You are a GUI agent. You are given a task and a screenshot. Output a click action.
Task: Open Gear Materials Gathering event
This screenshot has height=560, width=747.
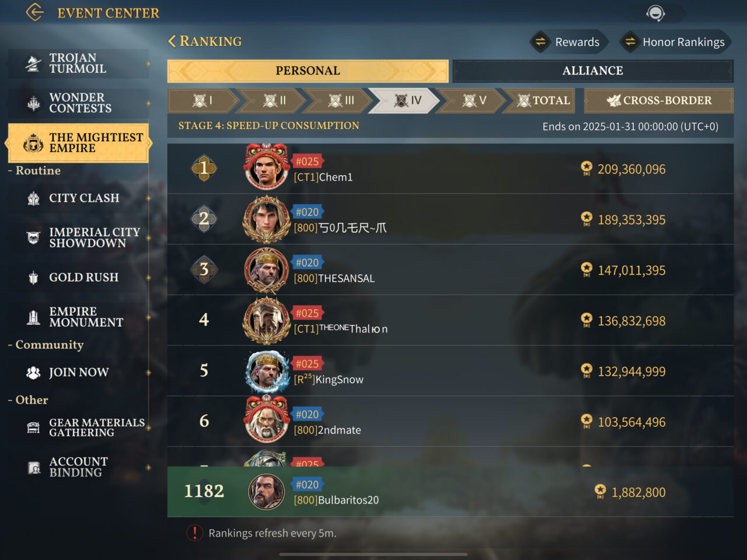(x=78, y=428)
